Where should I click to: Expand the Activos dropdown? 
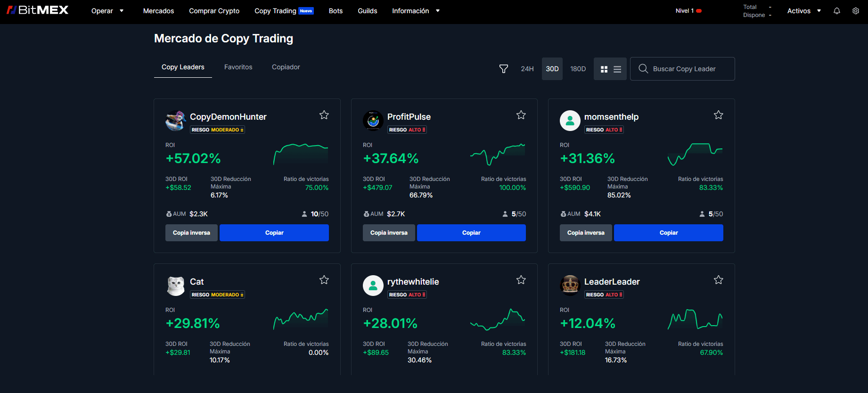tap(804, 11)
